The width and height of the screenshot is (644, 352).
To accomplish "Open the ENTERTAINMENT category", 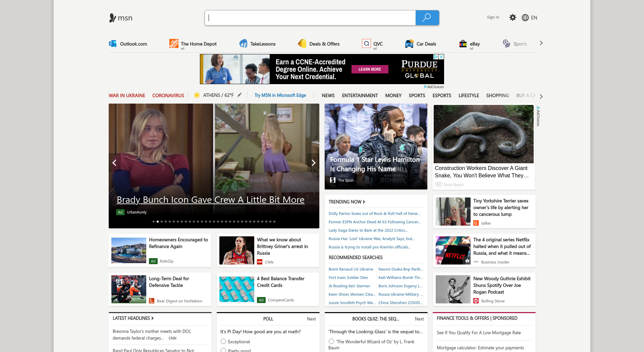I will click(360, 95).
